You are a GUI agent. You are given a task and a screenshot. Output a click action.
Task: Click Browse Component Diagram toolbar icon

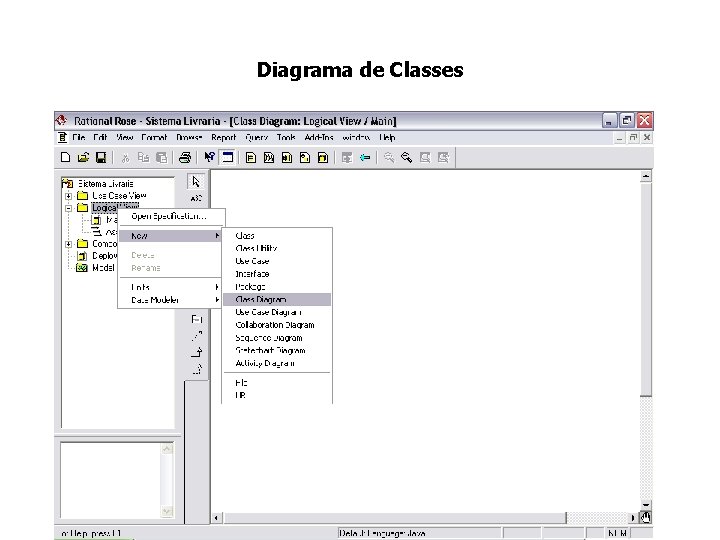(x=287, y=158)
